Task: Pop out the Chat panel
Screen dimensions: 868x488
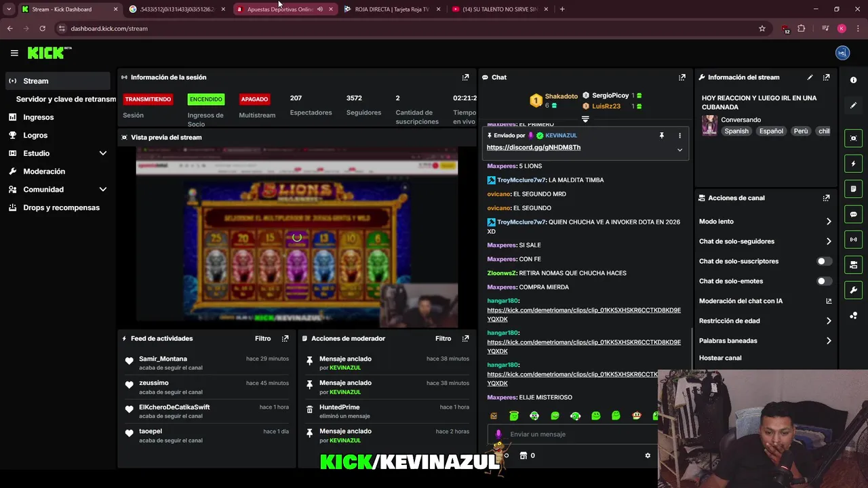Action: pos(682,77)
